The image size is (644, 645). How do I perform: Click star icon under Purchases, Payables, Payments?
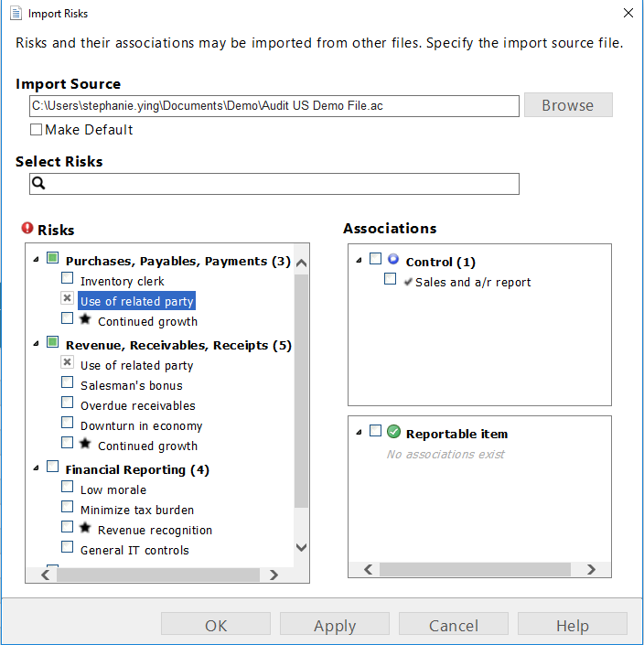tap(85, 319)
